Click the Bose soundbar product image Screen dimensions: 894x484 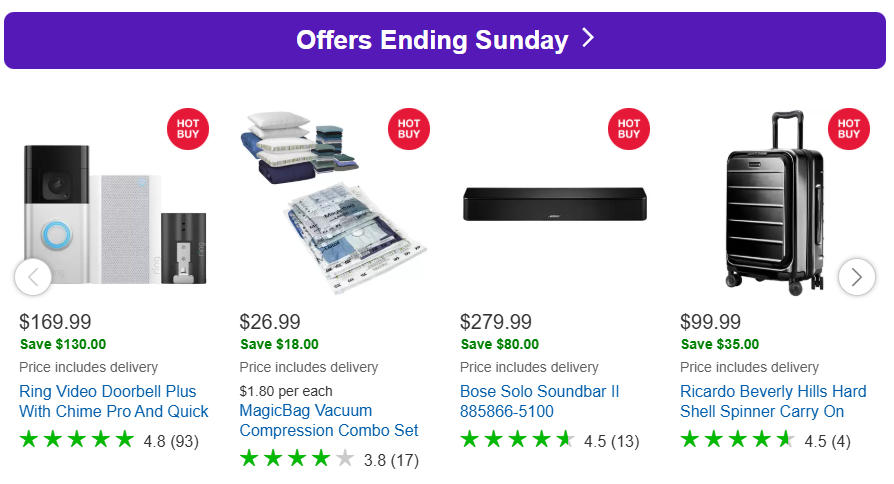coord(554,204)
